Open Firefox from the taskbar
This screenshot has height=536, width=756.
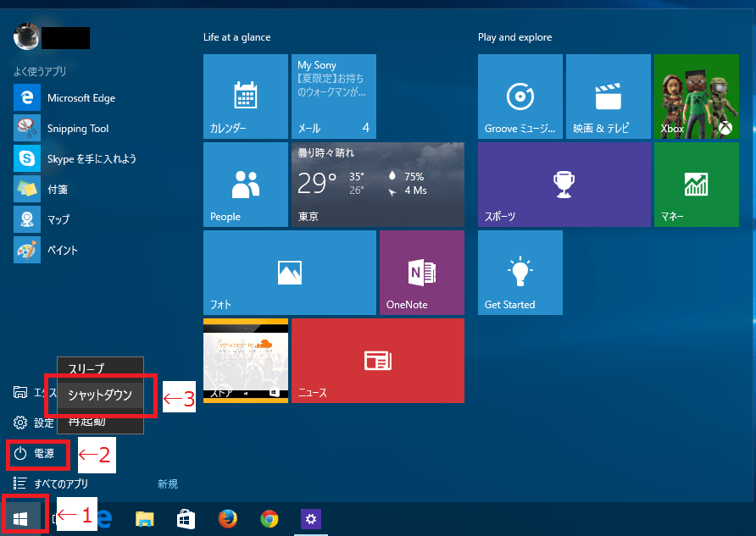(x=227, y=518)
